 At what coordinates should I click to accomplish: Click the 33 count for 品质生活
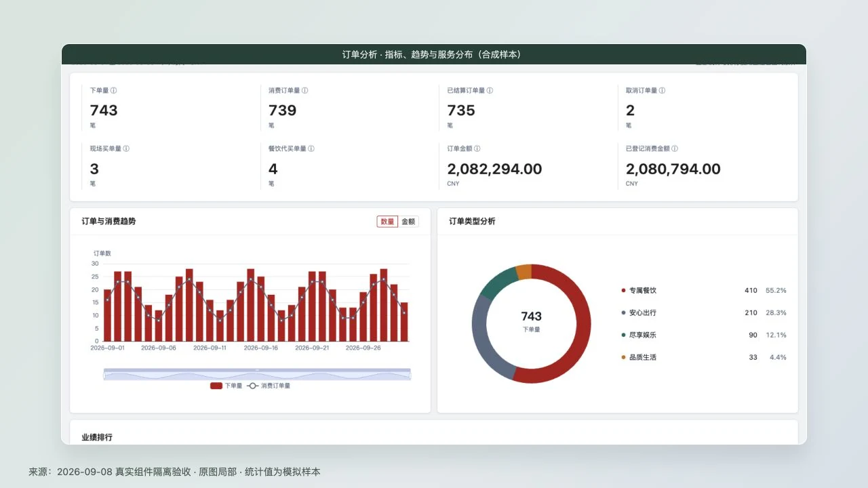point(753,357)
